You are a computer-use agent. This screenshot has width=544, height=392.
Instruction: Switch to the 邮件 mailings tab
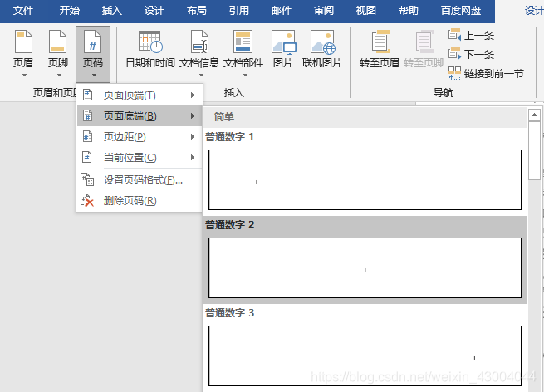point(282,11)
